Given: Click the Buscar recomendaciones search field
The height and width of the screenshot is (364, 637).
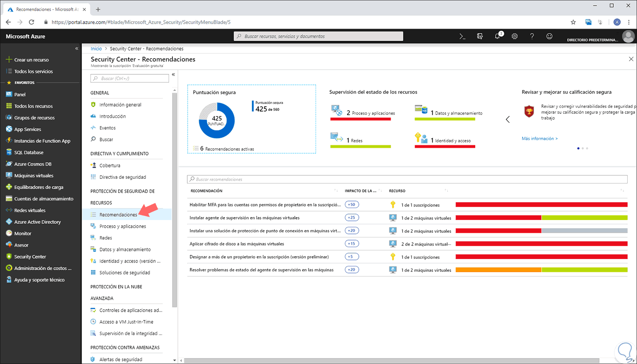Looking at the screenshot, I should 407,179.
